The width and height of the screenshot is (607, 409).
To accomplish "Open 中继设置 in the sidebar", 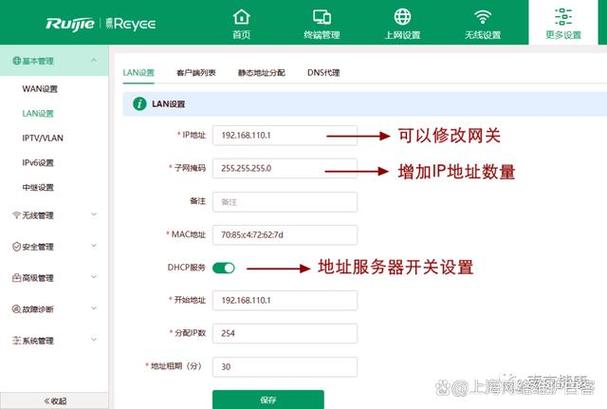I will click(x=38, y=187).
